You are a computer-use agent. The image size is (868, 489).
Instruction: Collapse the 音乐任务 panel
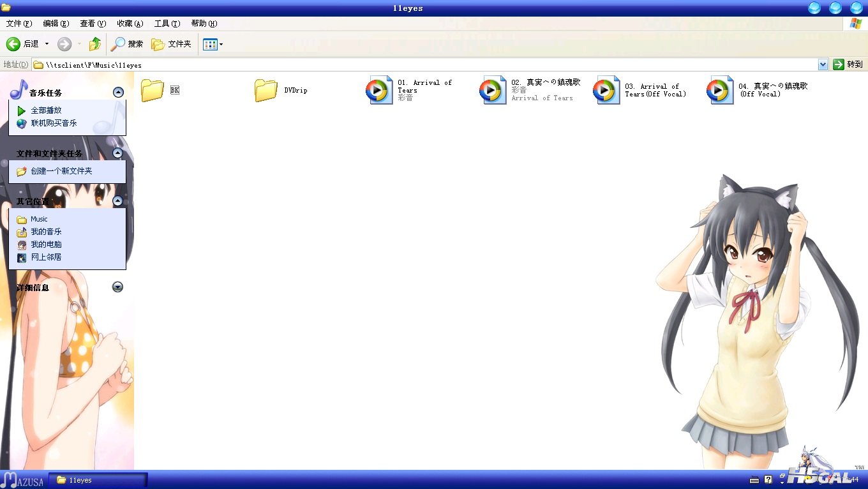(x=117, y=93)
